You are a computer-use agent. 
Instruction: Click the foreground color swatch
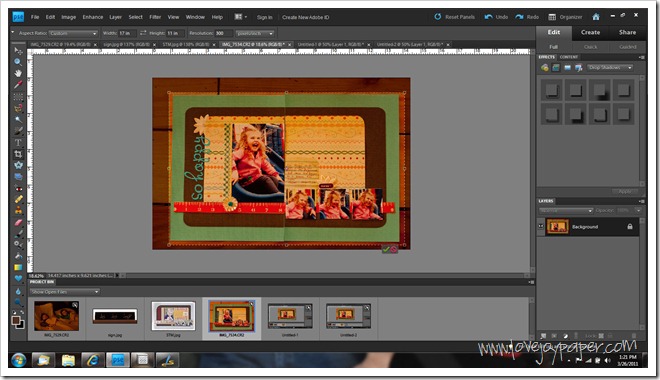pyautogui.click(x=16, y=321)
